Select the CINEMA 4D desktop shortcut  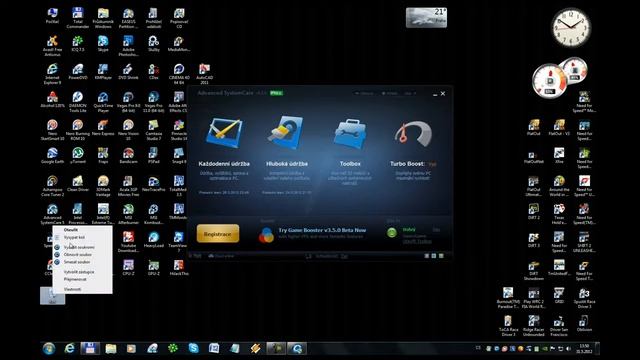[x=179, y=74]
